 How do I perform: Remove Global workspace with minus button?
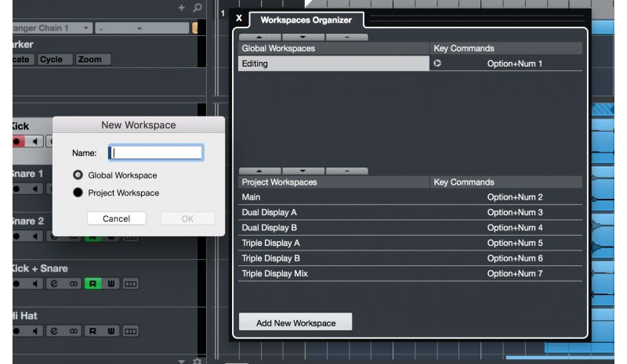coord(346,37)
